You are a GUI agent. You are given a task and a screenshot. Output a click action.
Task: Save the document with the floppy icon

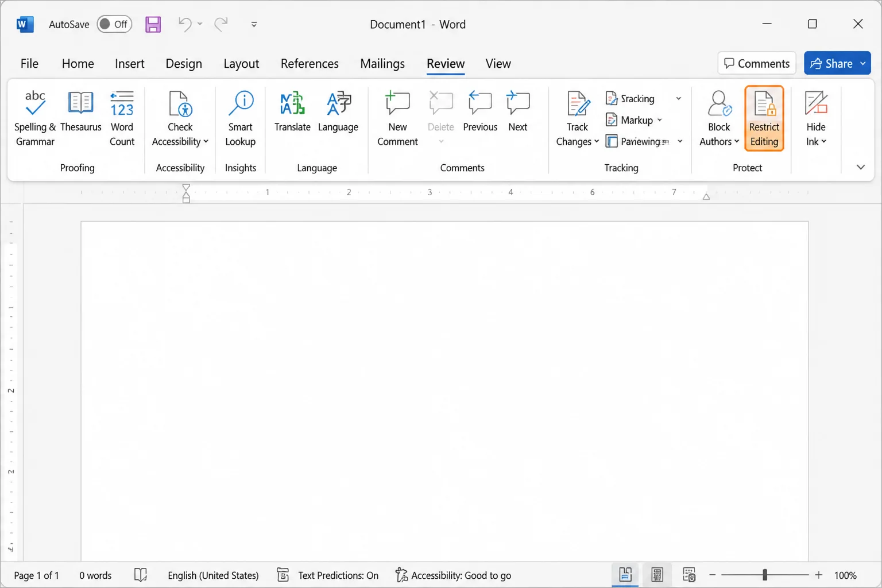click(153, 24)
